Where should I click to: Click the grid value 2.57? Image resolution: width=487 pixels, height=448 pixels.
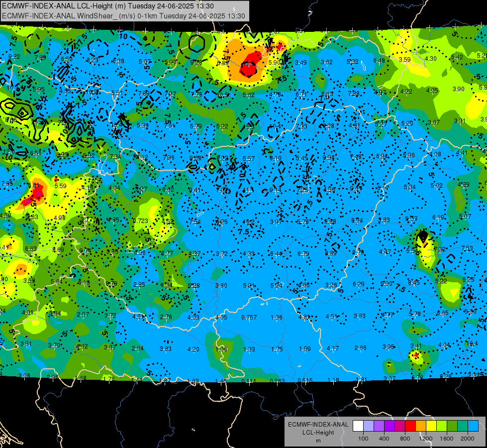click(83, 315)
